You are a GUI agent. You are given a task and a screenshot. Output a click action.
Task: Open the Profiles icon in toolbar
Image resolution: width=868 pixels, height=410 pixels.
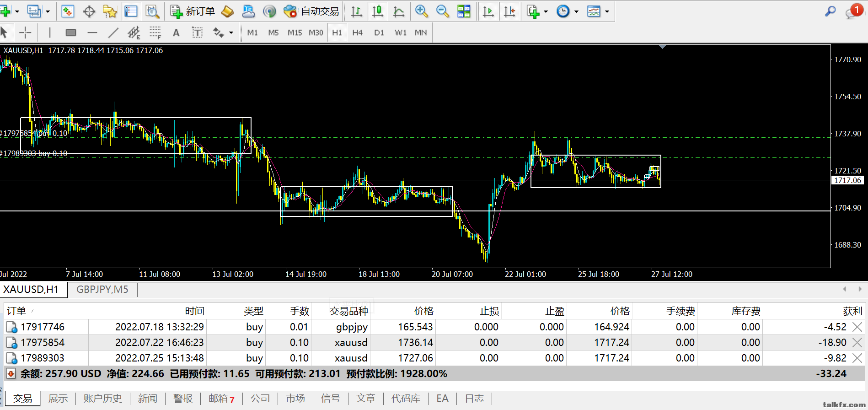(34, 11)
